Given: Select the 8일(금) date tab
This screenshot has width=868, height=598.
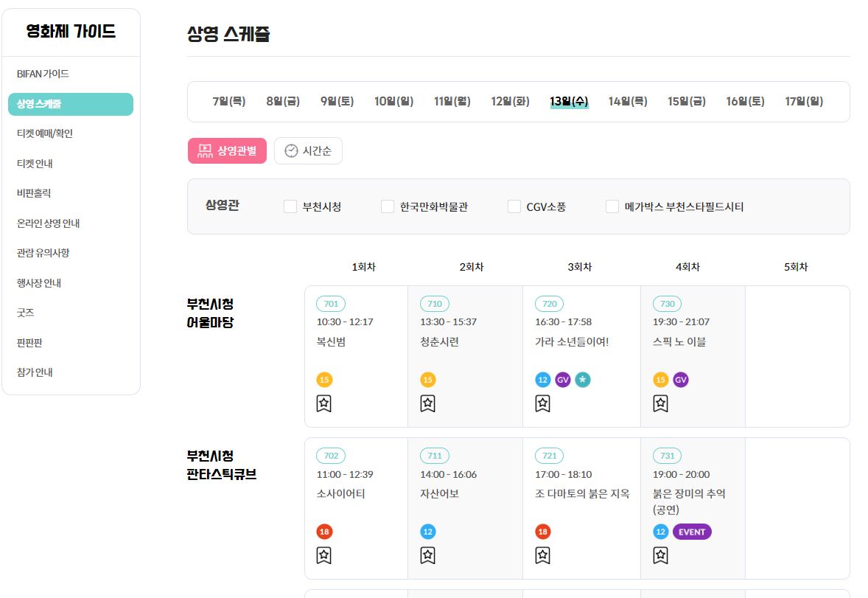Looking at the screenshot, I should 283,102.
